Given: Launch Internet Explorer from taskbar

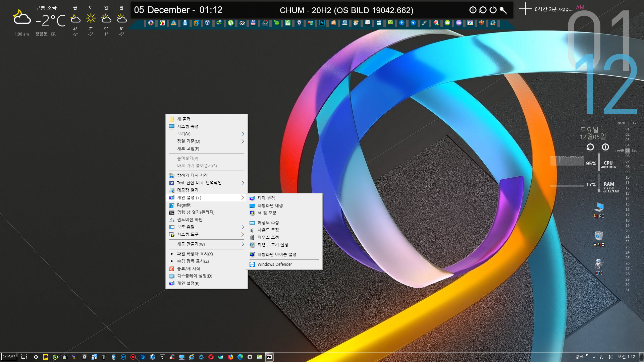Looking at the screenshot, I should tap(192, 357).
